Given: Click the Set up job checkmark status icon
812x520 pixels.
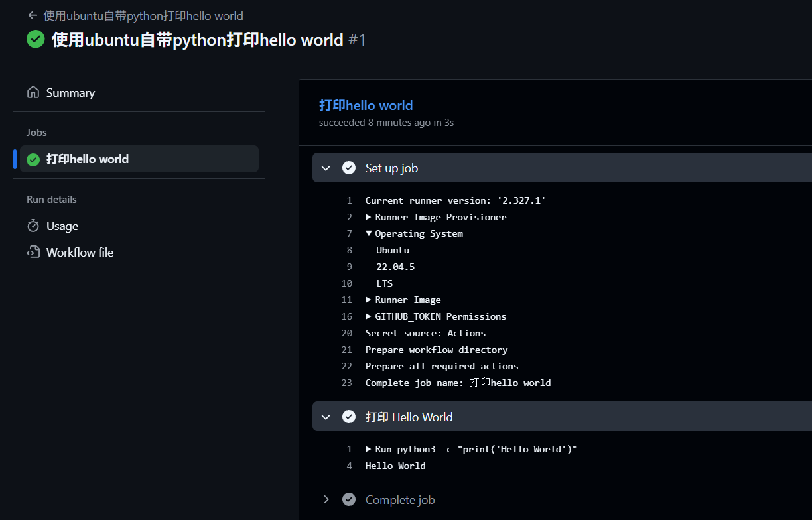Looking at the screenshot, I should [x=349, y=168].
